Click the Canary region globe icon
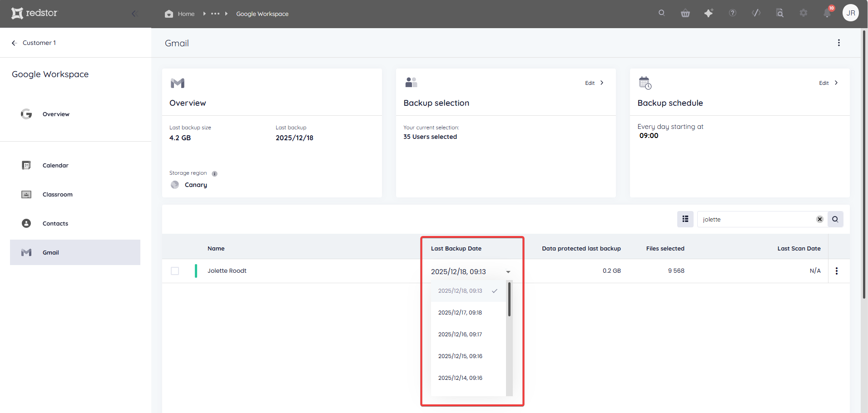 (175, 185)
